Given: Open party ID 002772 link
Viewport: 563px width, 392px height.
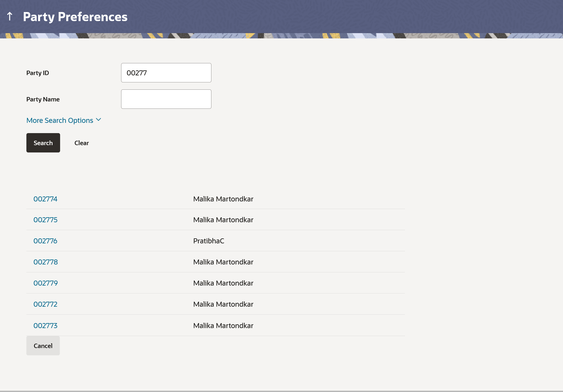Looking at the screenshot, I should point(45,304).
